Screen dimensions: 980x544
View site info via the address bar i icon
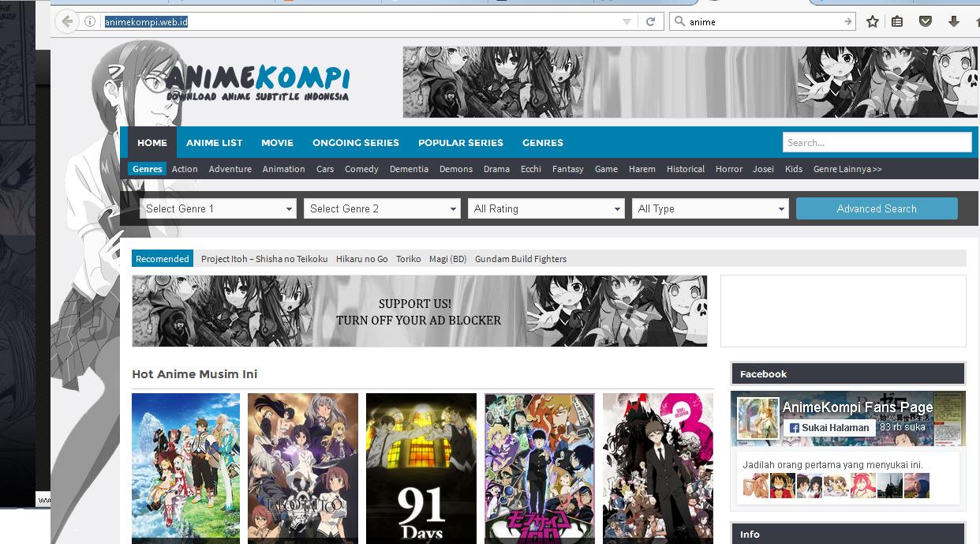pos(88,21)
